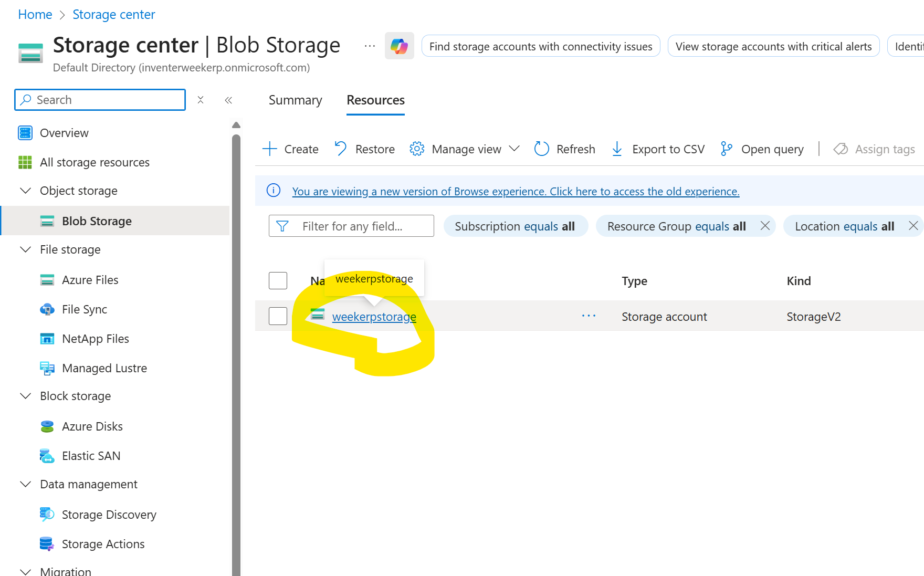Click the Export to CSV download icon
924x576 pixels.
(x=617, y=149)
